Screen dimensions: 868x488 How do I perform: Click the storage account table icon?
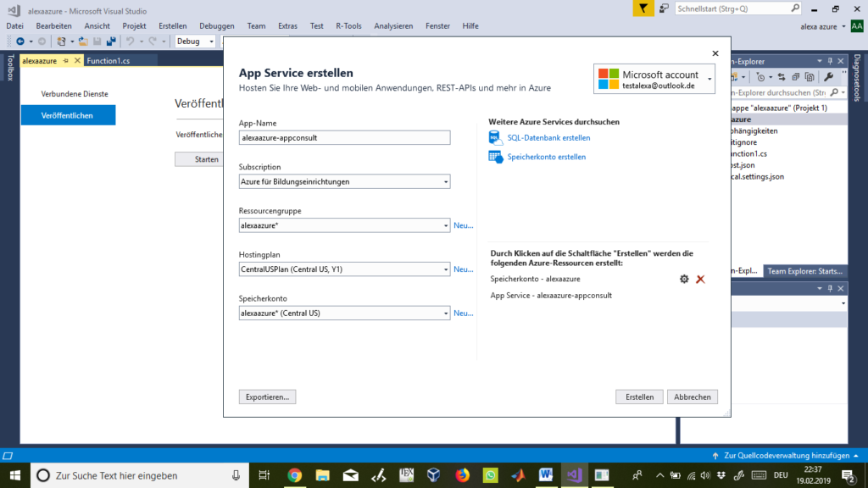[495, 157]
